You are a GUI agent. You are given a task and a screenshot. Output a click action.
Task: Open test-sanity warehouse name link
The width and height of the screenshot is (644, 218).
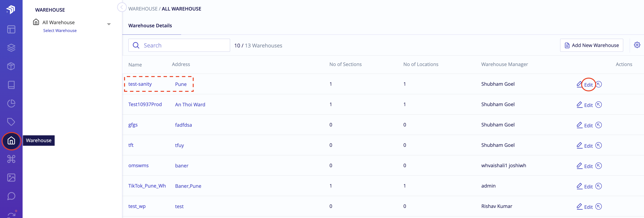coord(140,84)
